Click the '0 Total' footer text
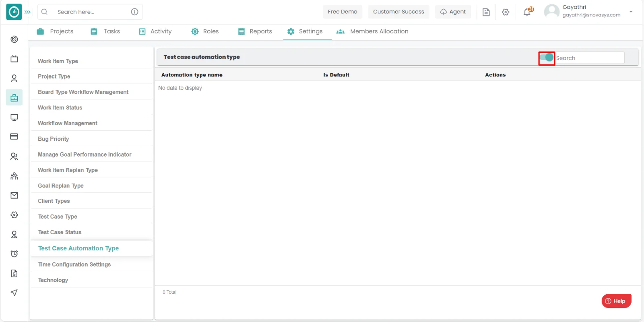 (169, 292)
